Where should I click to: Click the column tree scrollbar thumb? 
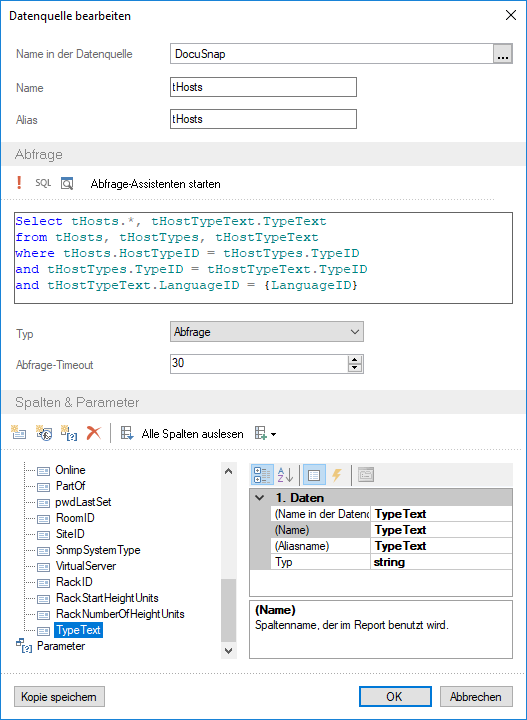(228, 610)
